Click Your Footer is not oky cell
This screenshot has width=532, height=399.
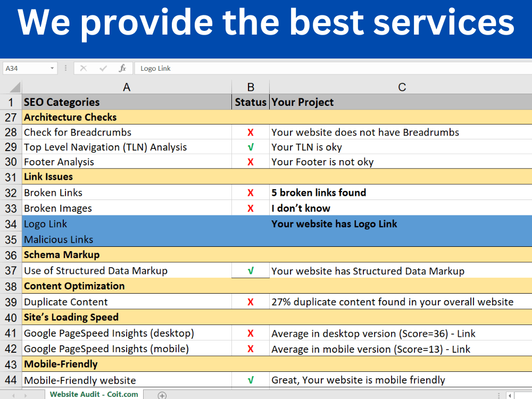click(x=401, y=162)
